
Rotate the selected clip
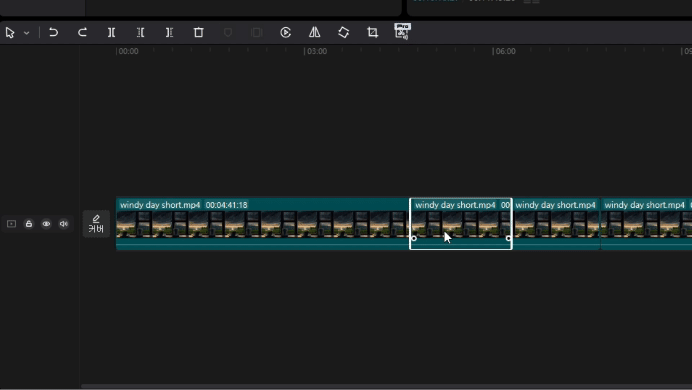click(x=343, y=32)
